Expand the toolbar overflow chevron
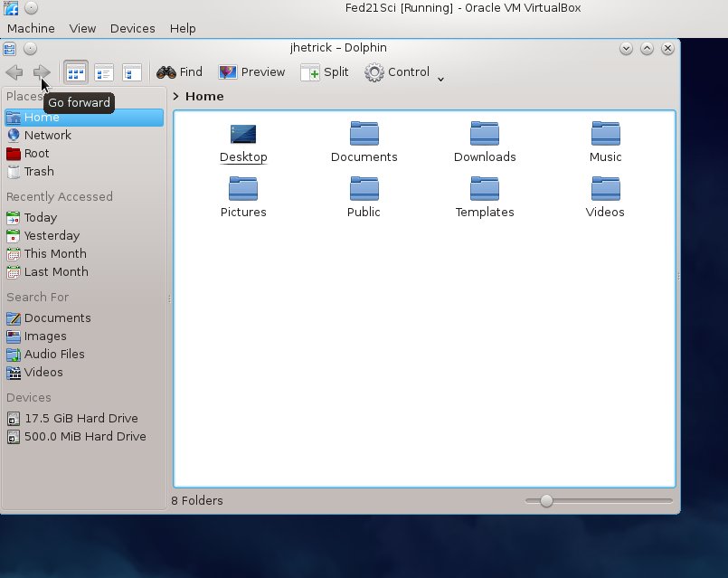The image size is (728, 578). coord(440,79)
